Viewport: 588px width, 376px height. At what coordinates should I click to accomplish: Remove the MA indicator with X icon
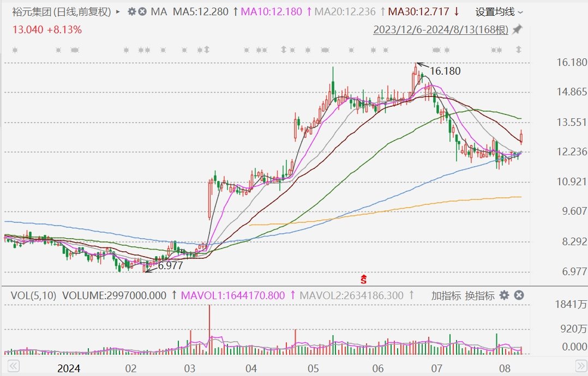[x=142, y=11]
